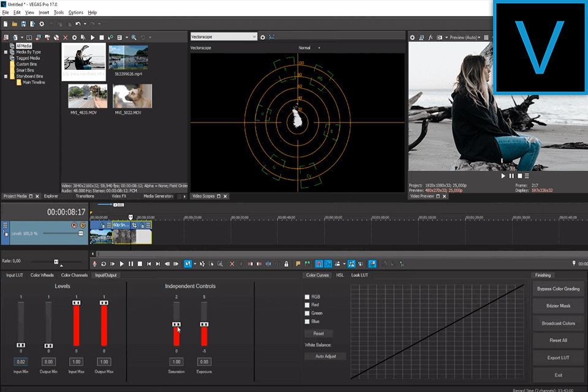Screen dimensions: 588x392
Task: Play the clip in Video Preview
Action: (503, 176)
